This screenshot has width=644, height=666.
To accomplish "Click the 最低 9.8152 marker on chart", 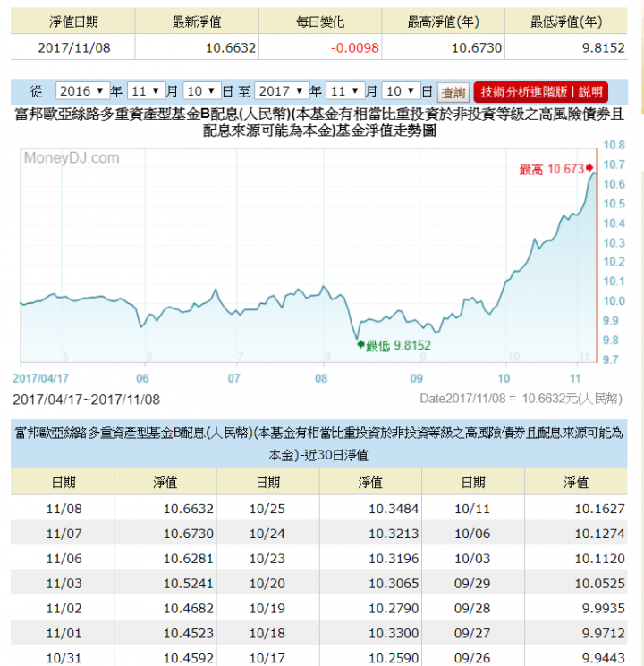I will pyautogui.click(x=394, y=345).
